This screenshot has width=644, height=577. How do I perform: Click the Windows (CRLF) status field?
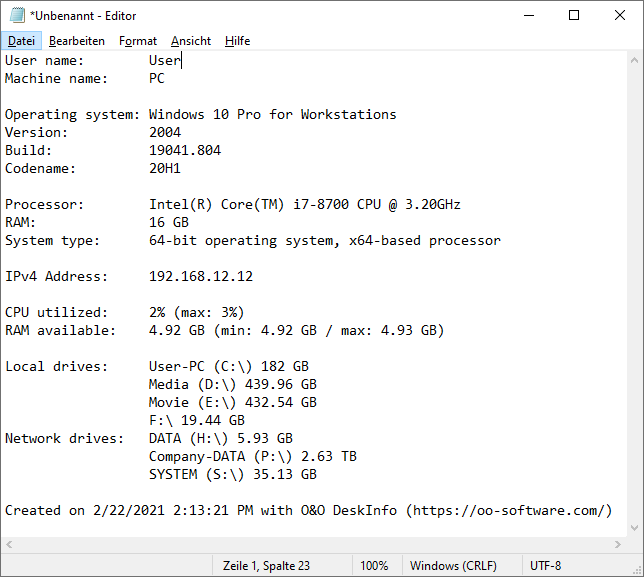tap(453, 566)
